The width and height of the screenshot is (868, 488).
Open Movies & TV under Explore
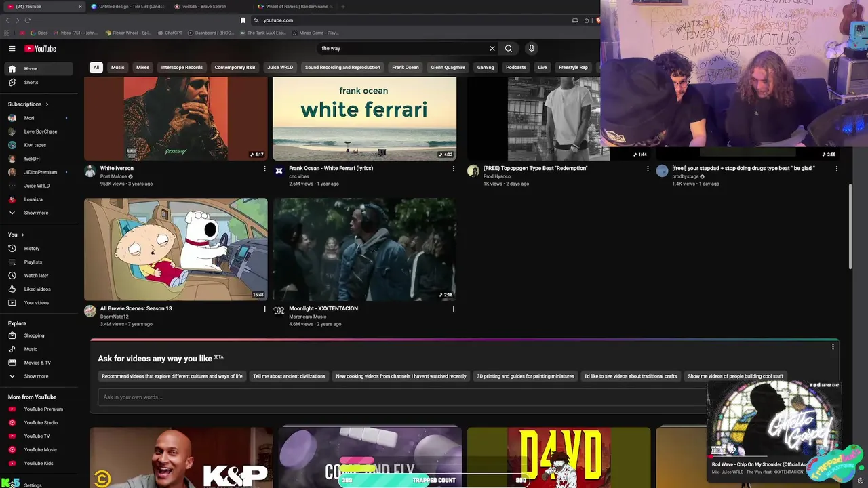[x=39, y=363]
